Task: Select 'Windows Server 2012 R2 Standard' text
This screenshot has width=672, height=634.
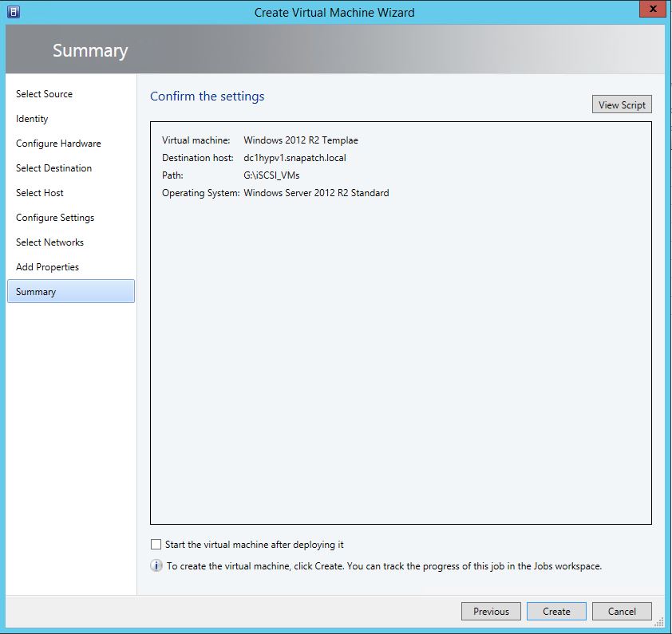Action: point(316,193)
